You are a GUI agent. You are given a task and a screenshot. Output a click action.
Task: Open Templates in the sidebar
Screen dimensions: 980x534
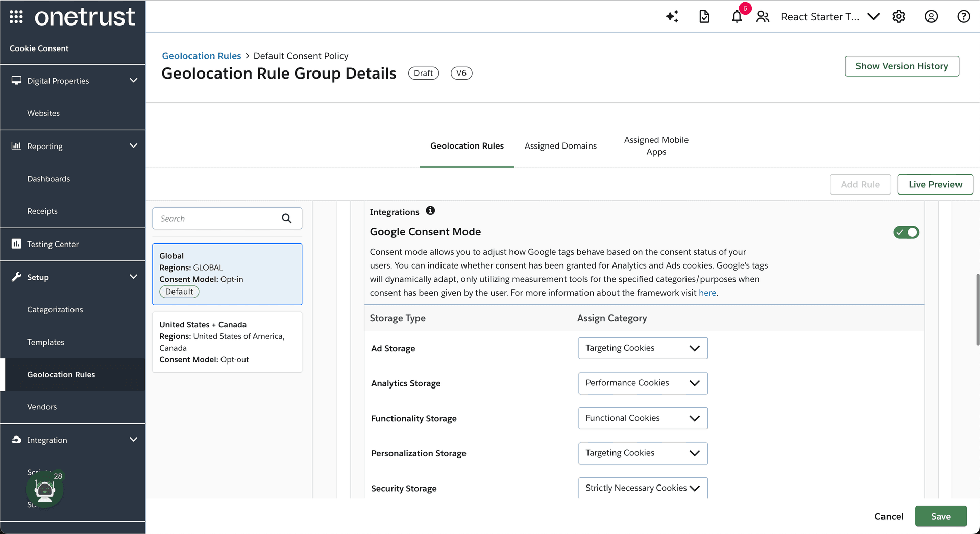(x=45, y=342)
